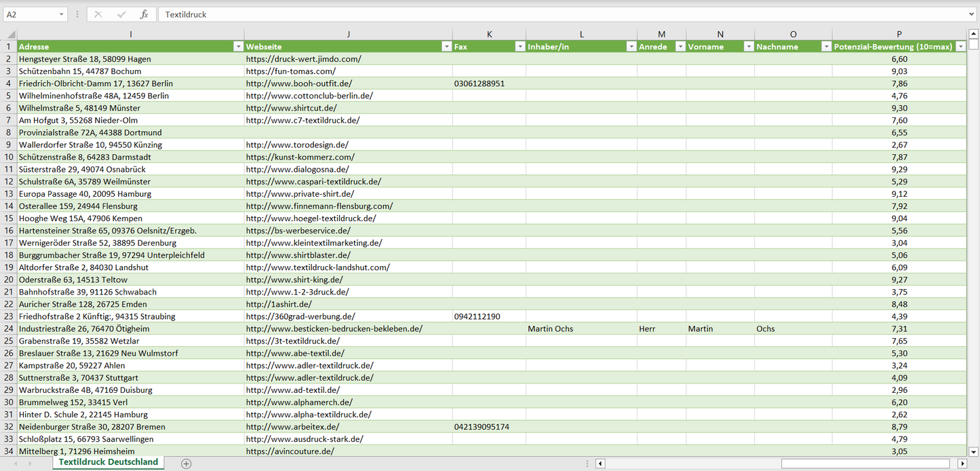The width and height of the screenshot is (980, 471).
Task: Click the vertical scrollbar down arrow
Action: click(974, 451)
